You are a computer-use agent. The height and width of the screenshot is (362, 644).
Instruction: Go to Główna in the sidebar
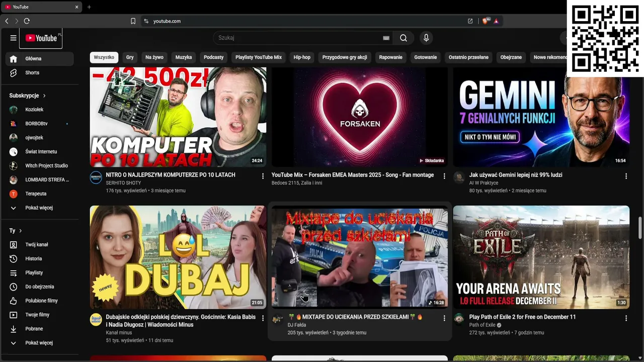[x=40, y=58]
